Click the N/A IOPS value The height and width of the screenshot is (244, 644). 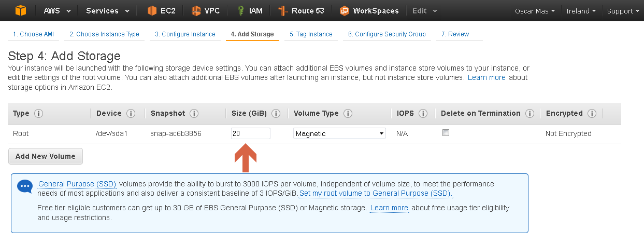[402, 133]
